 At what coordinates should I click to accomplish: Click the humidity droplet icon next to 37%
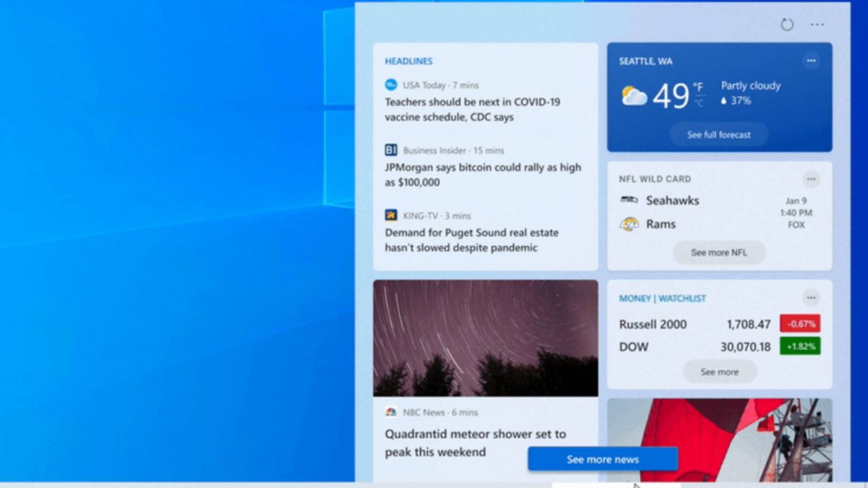pos(723,101)
